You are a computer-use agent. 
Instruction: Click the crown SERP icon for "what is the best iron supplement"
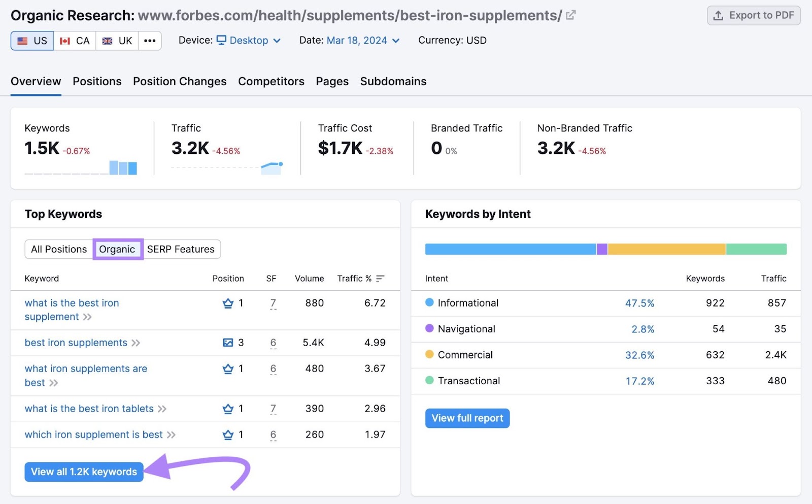coord(227,303)
